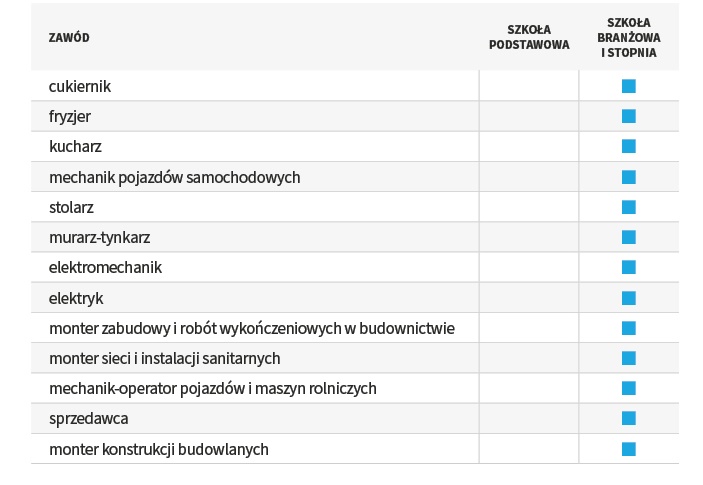This screenshot has width=703, height=485.
Task: Select the SZKOŁA BRANŻOWA I STOPNIA header
Action: [x=629, y=38]
